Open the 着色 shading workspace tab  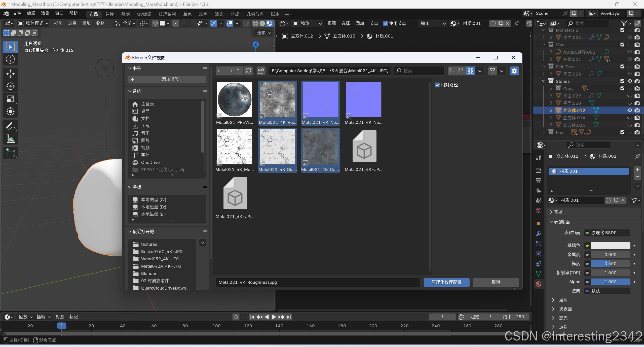187,14
